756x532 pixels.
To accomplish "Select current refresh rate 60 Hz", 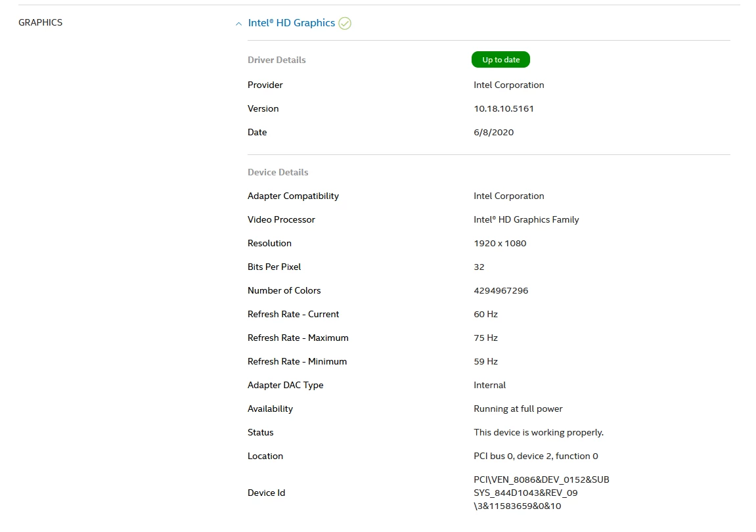I will tap(485, 314).
